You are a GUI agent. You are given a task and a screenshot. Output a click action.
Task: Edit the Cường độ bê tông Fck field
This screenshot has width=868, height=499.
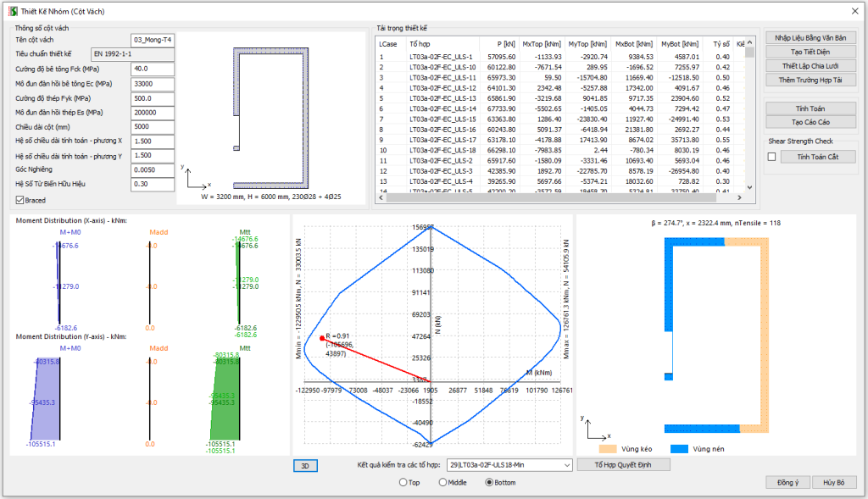(x=153, y=69)
